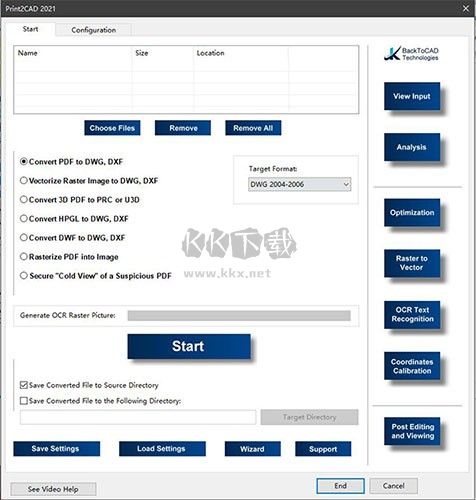Uncheck Save Converted File to Source Directory
The height and width of the screenshot is (500, 476).
click(x=23, y=385)
